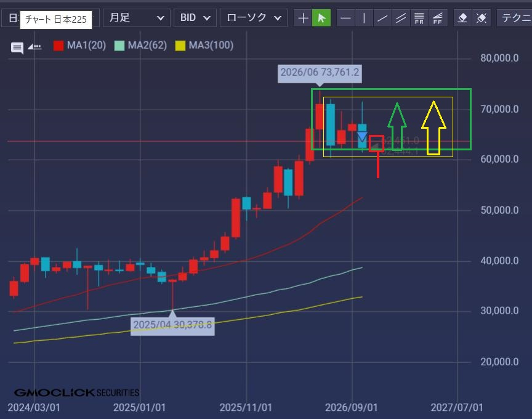Click the yellow MA3(100) color swatch
This screenshot has width=532, height=419.
(x=180, y=46)
